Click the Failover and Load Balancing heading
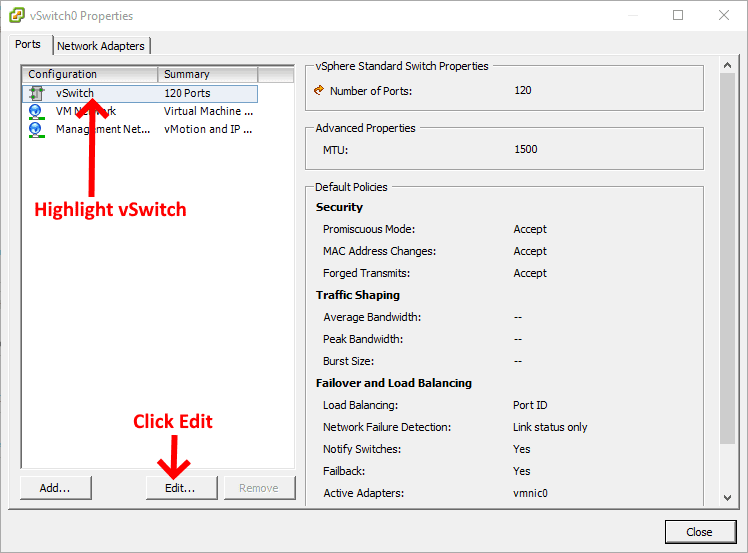This screenshot has width=748, height=553. 394,383
